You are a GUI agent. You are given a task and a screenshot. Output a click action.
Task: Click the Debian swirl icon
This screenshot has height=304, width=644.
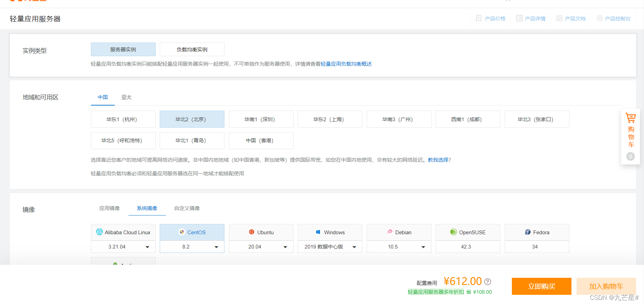(x=390, y=232)
